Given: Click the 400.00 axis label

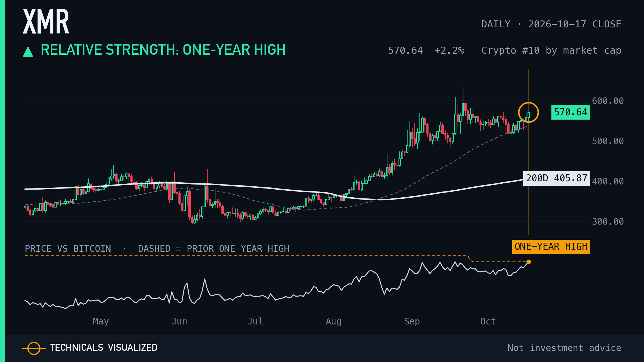Looking at the screenshot, I should pos(608,182).
